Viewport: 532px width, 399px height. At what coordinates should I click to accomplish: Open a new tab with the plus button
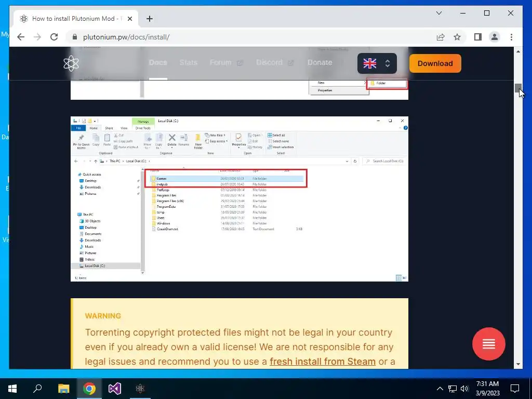coord(150,19)
